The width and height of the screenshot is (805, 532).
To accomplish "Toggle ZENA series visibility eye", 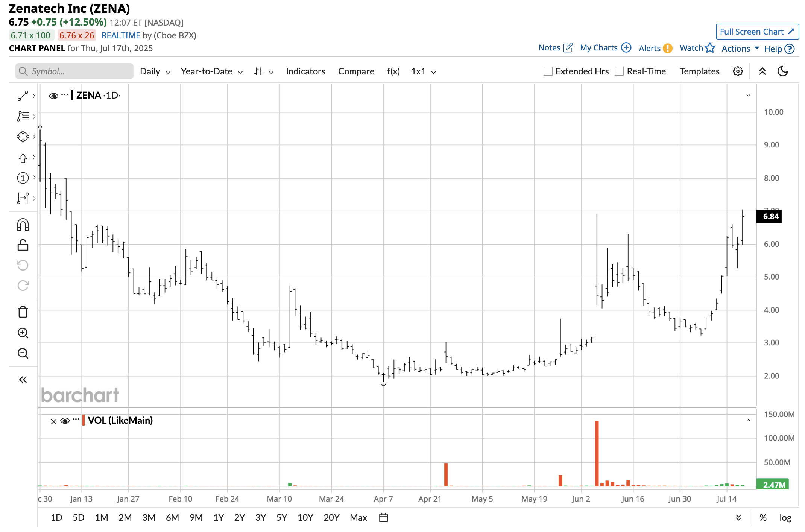I will (53, 96).
